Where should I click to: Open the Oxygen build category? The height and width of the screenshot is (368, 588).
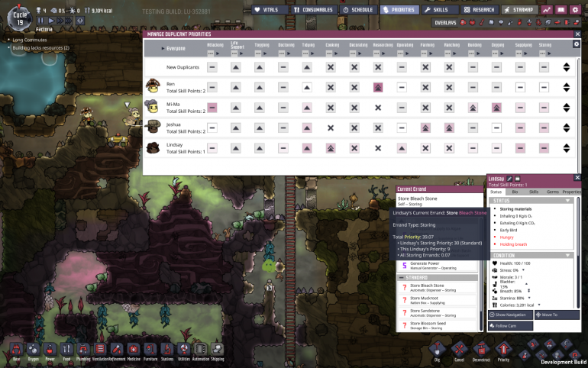pos(33,350)
